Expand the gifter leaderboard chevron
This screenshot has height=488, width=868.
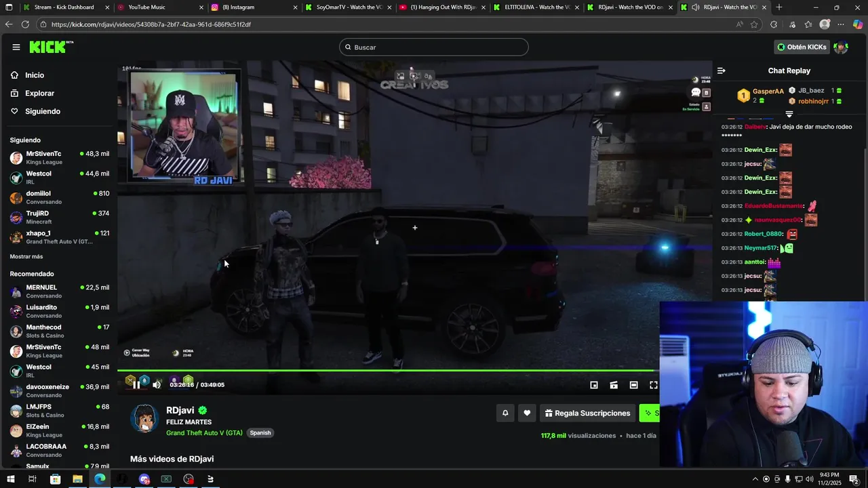pyautogui.click(x=789, y=114)
